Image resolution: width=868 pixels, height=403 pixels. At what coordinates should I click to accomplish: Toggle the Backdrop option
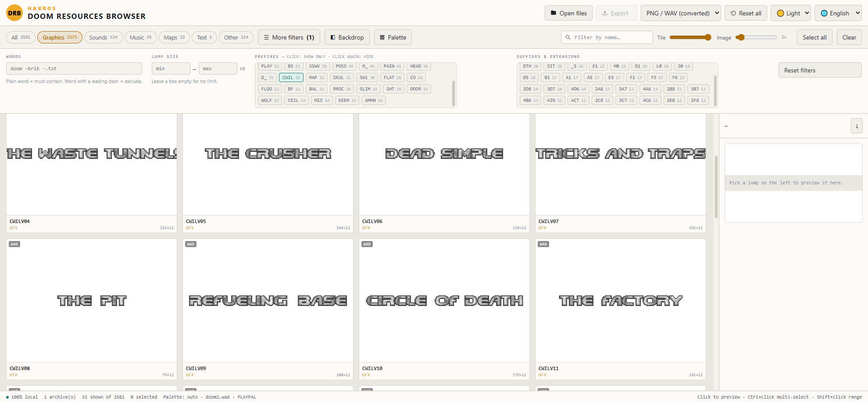tap(347, 37)
